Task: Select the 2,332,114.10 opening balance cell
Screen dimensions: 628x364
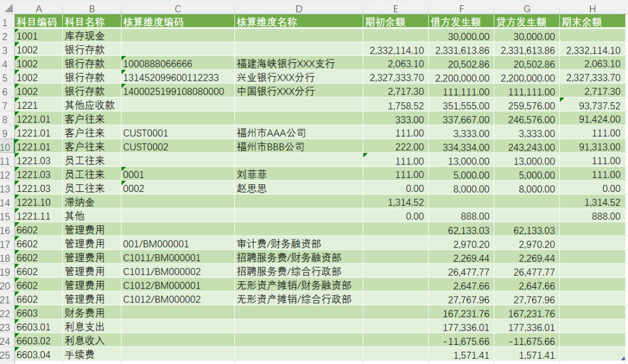Action: pos(396,50)
